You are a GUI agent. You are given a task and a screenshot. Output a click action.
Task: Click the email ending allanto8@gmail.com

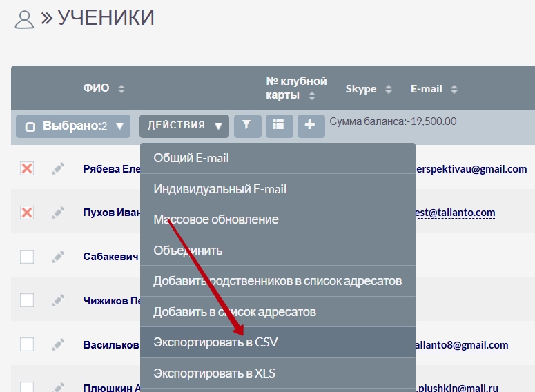(x=462, y=345)
